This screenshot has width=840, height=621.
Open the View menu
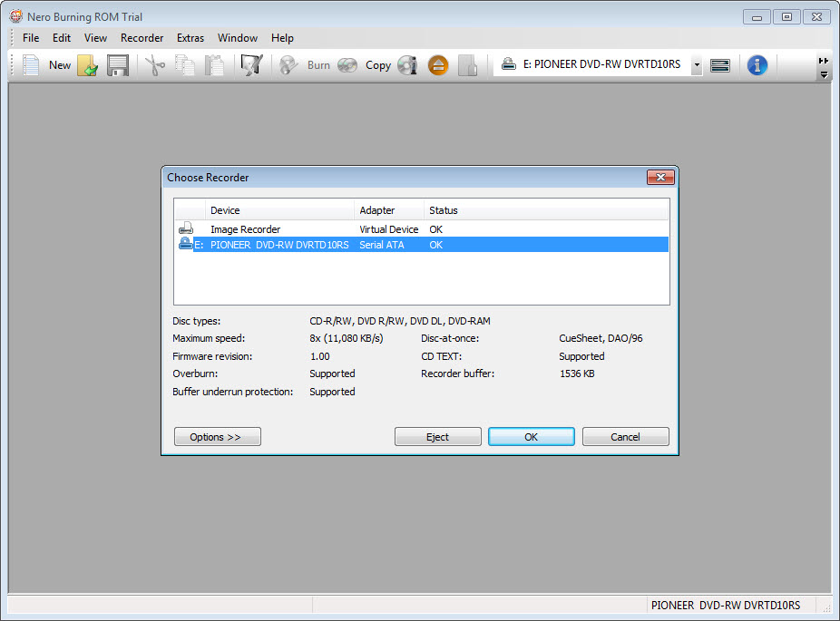(x=95, y=38)
